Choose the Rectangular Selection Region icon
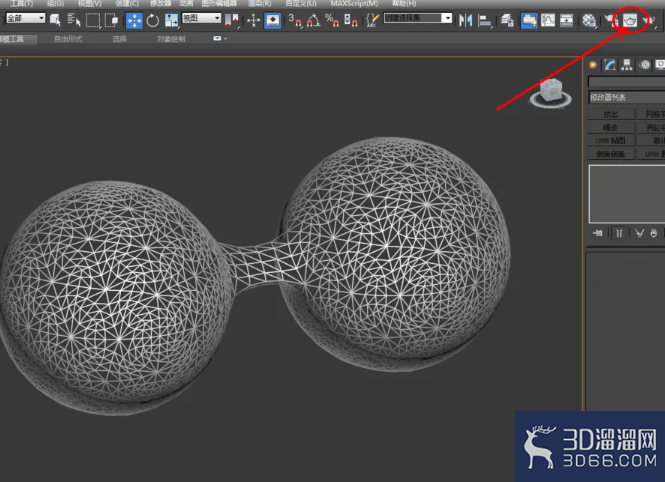The image size is (665, 482). (x=93, y=20)
